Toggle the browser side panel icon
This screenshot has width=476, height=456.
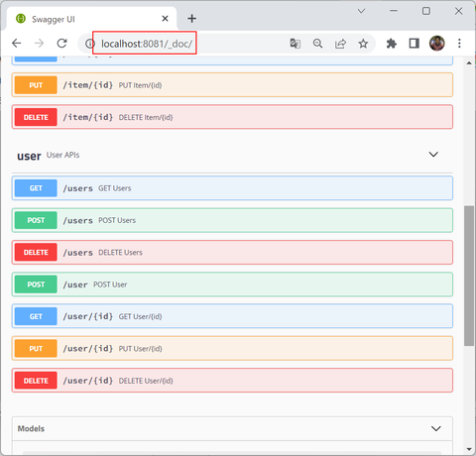click(414, 44)
